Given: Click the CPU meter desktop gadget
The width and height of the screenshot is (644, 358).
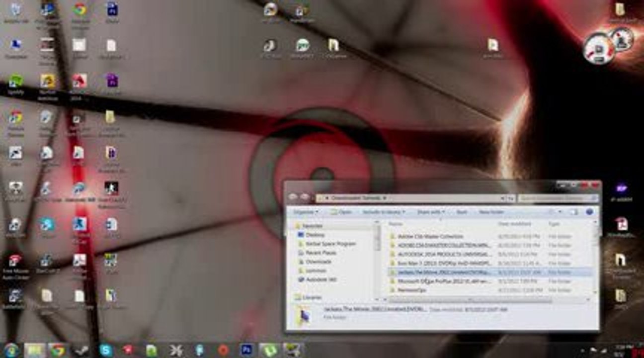Looking at the screenshot, I should coord(599,50).
